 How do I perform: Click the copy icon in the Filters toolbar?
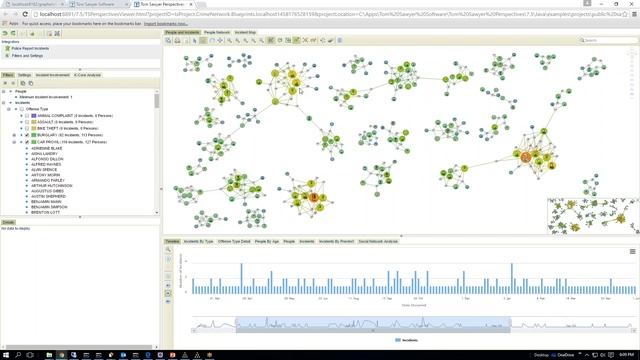(23, 83)
